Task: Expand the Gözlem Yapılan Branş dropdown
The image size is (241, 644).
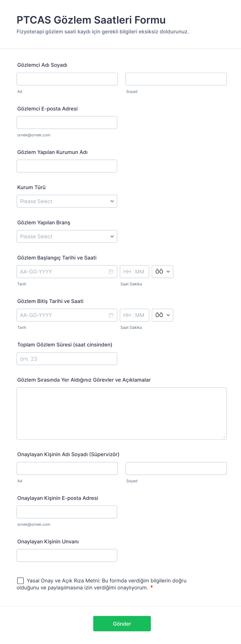Action: [x=67, y=236]
